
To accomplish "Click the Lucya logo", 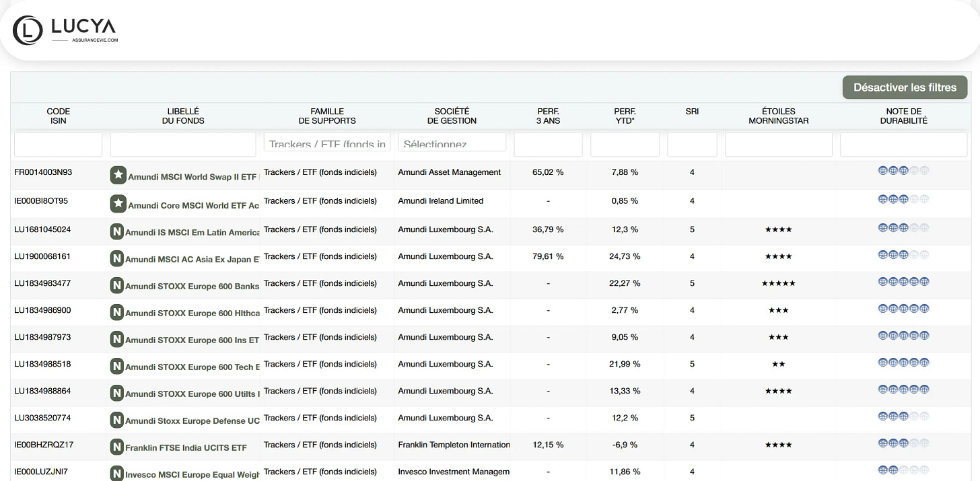I will 65,30.
